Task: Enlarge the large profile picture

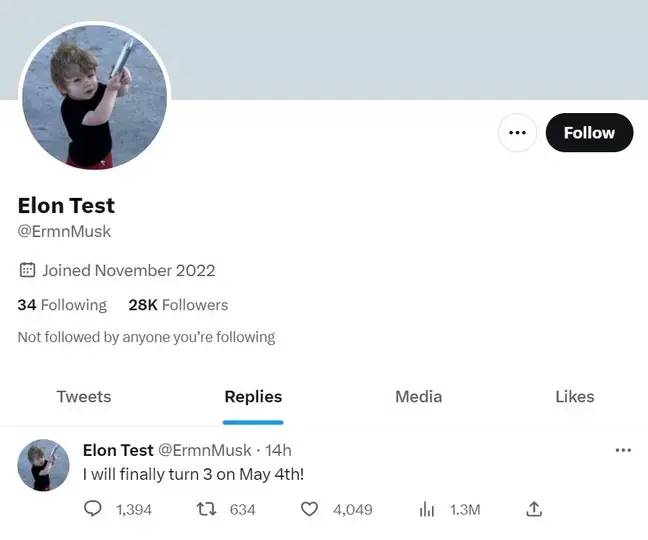Action: [95, 97]
